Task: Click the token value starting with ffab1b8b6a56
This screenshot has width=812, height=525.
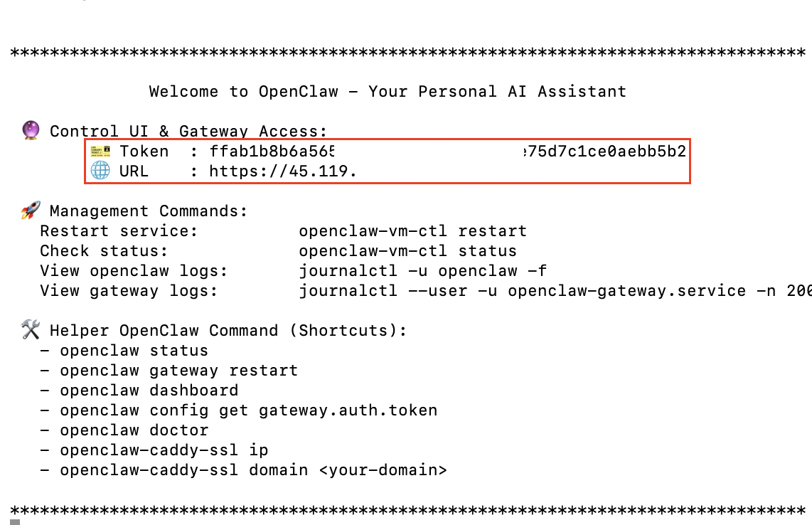Action: (x=272, y=152)
